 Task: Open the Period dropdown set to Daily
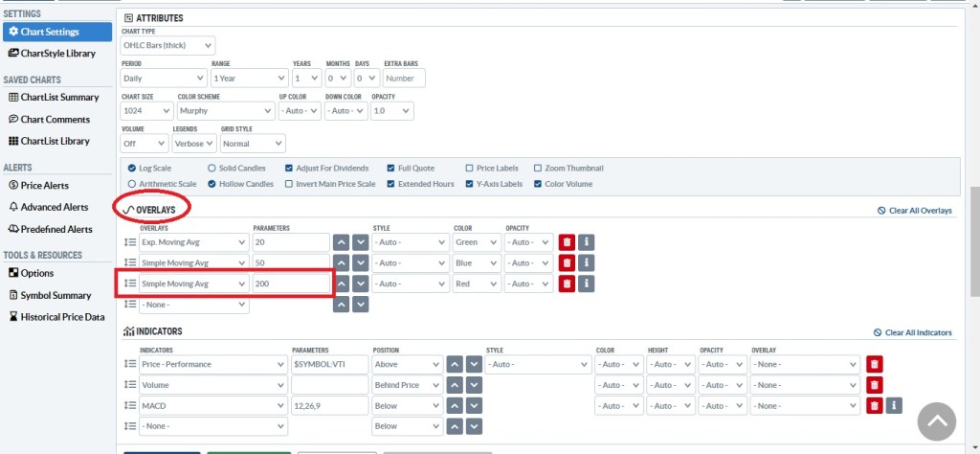coord(164,79)
